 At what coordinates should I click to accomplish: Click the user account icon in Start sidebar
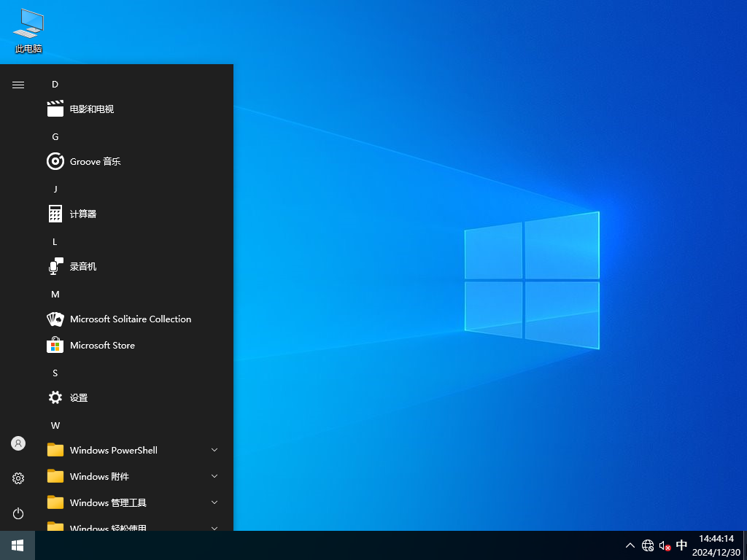click(18, 443)
